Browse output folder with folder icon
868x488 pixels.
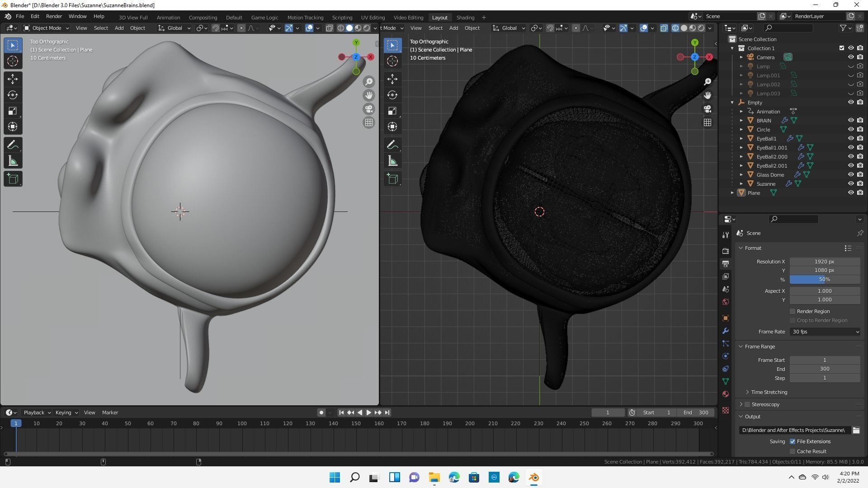click(856, 430)
